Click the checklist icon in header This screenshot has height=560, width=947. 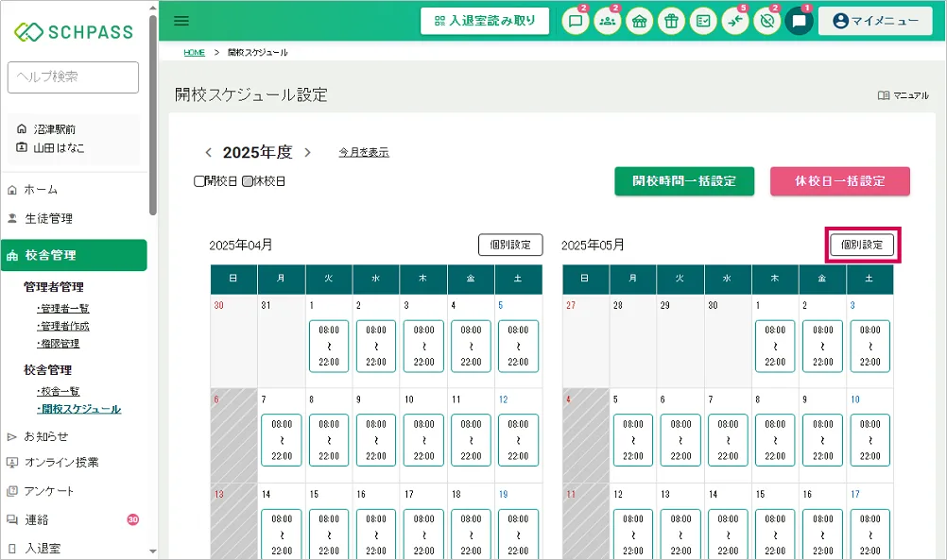[x=703, y=21]
